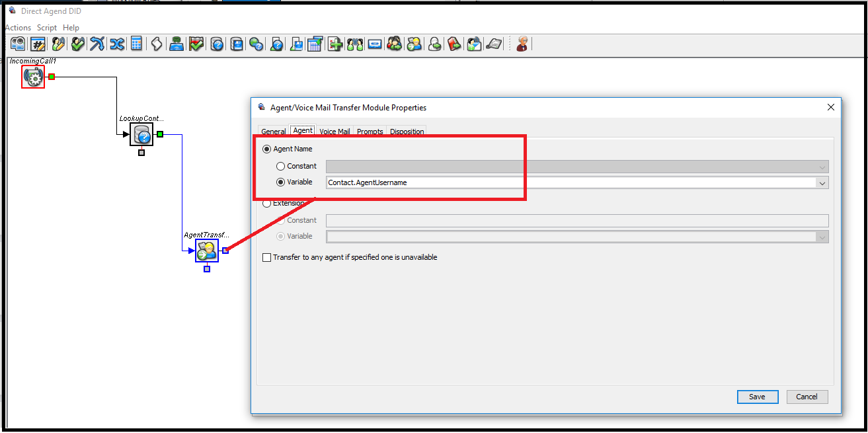This screenshot has width=868, height=433.
Task: Select the agent transfer module icon in toolbar
Action: coord(414,44)
